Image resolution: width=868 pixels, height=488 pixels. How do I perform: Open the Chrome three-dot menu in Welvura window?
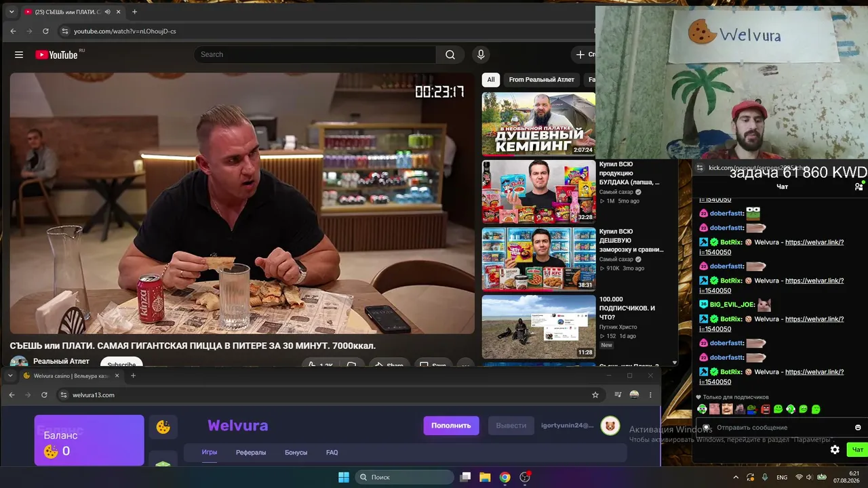(x=650, y=394)
